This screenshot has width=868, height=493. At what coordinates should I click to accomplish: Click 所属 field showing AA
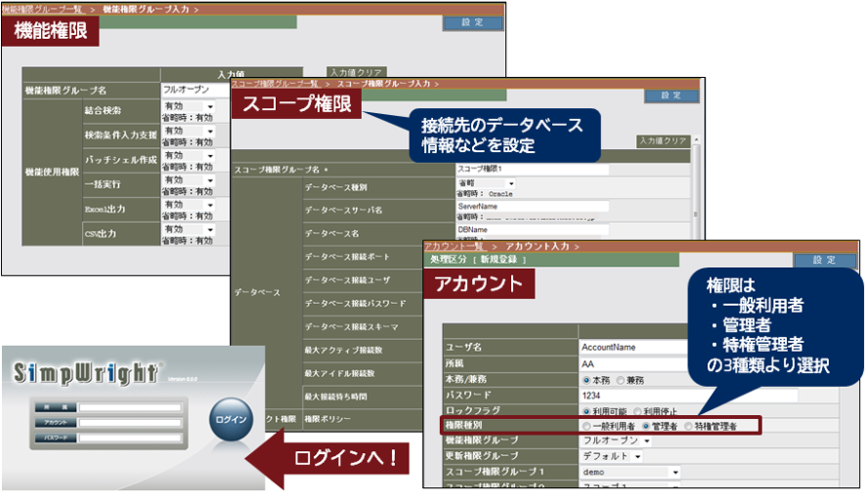634,364
